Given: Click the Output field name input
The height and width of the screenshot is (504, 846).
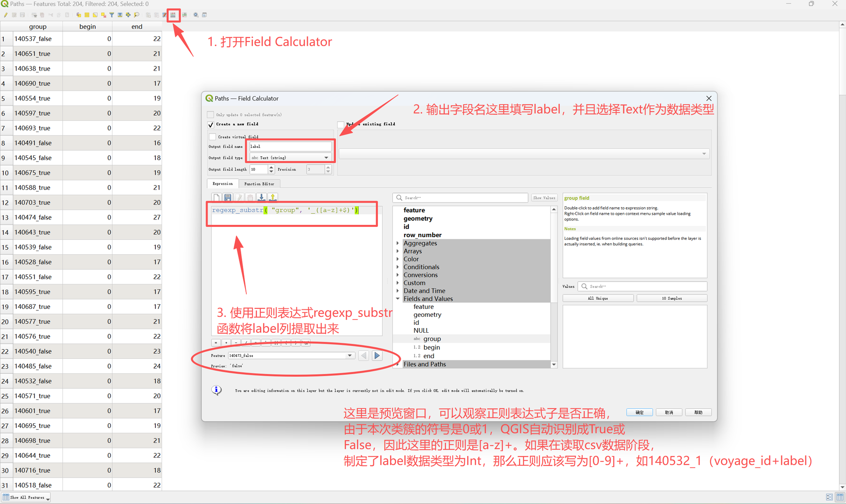Looking at the screenshot, I should [290, 147].
